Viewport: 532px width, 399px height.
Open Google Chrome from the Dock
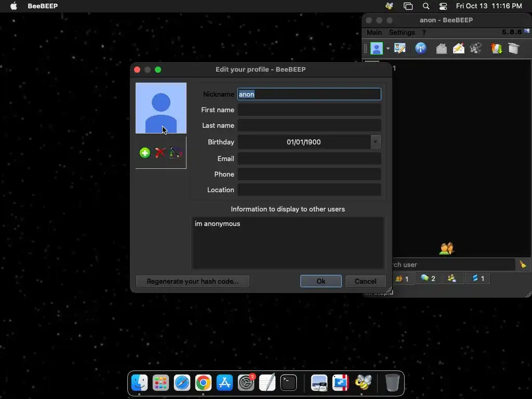203,383
